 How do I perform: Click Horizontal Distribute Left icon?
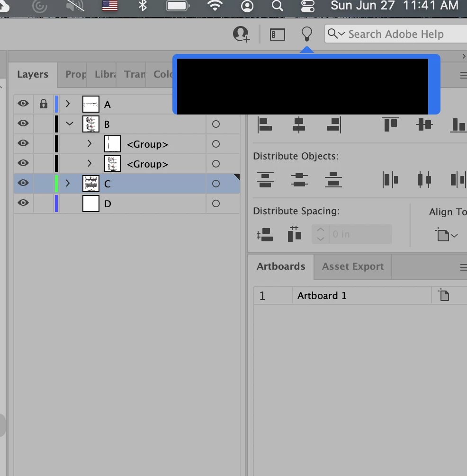point(390,180)
